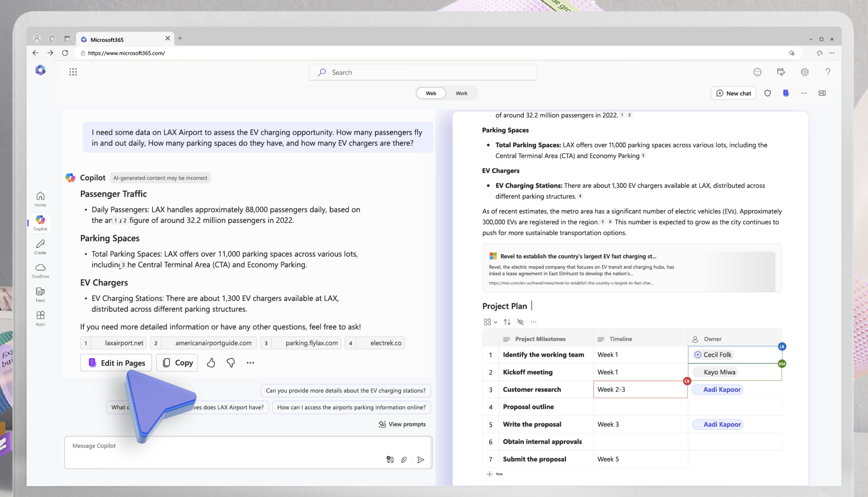Open more options for the Project Plan table
868x497 pixels.
pyautogui.click(x=533, y=322)
